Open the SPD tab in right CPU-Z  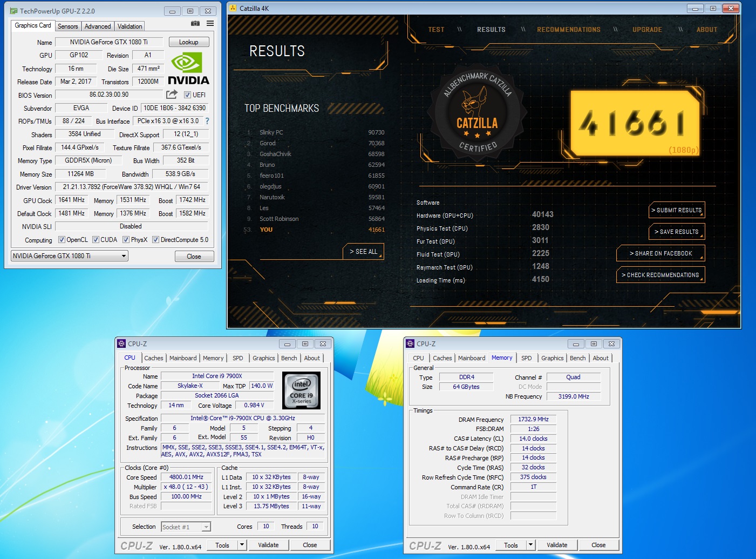pyautogui.click(x=527, y=358)
